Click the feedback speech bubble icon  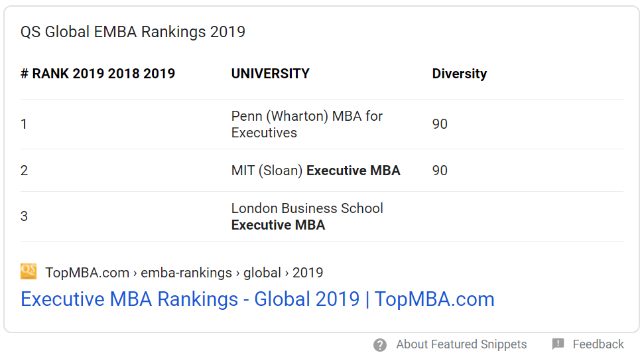[x=558, y=344]
